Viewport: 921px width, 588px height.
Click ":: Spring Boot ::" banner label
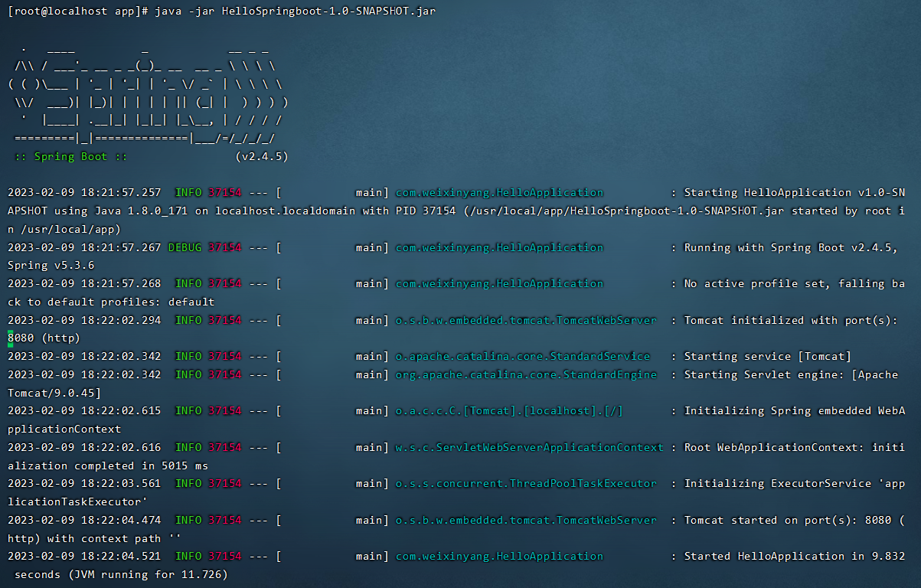point(70,156)
